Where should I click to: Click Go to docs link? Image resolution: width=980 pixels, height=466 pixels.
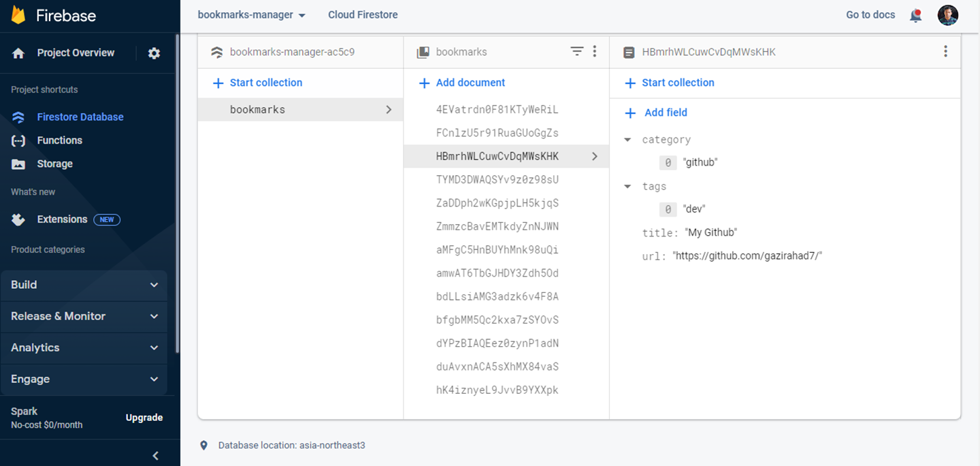(x=870, y=15)
